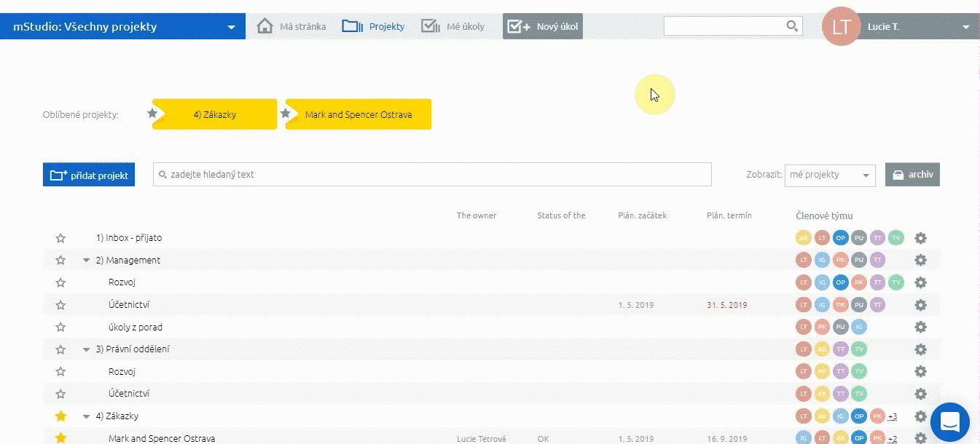Toggle favorite star for 2) Management

pos(61,260)
